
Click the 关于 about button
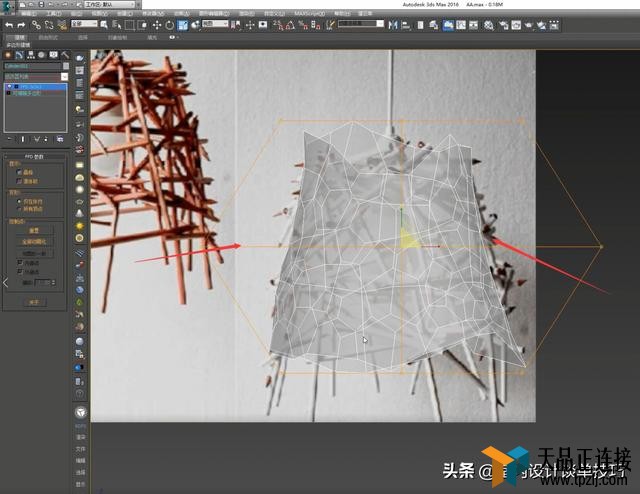(34, 302)
